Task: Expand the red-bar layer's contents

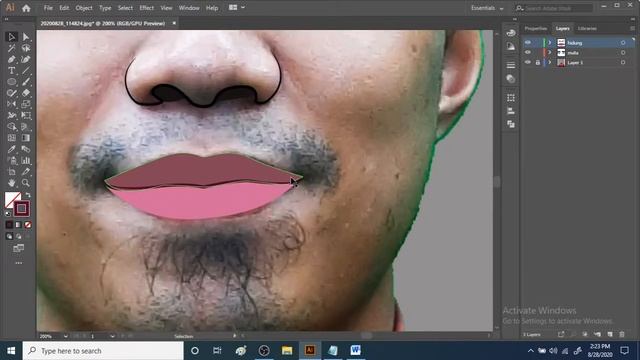Action: [550, 53]
